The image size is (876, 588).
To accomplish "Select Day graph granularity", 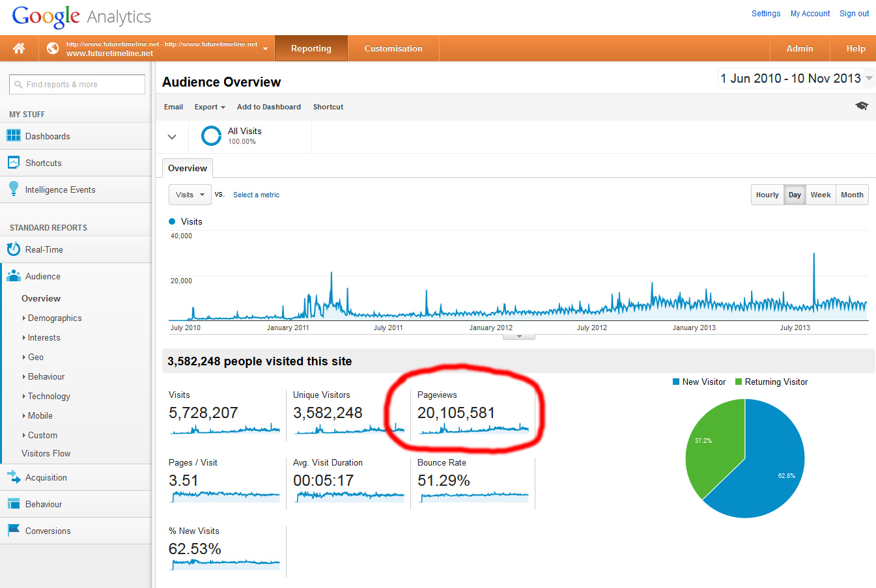I will coord(795,195).
